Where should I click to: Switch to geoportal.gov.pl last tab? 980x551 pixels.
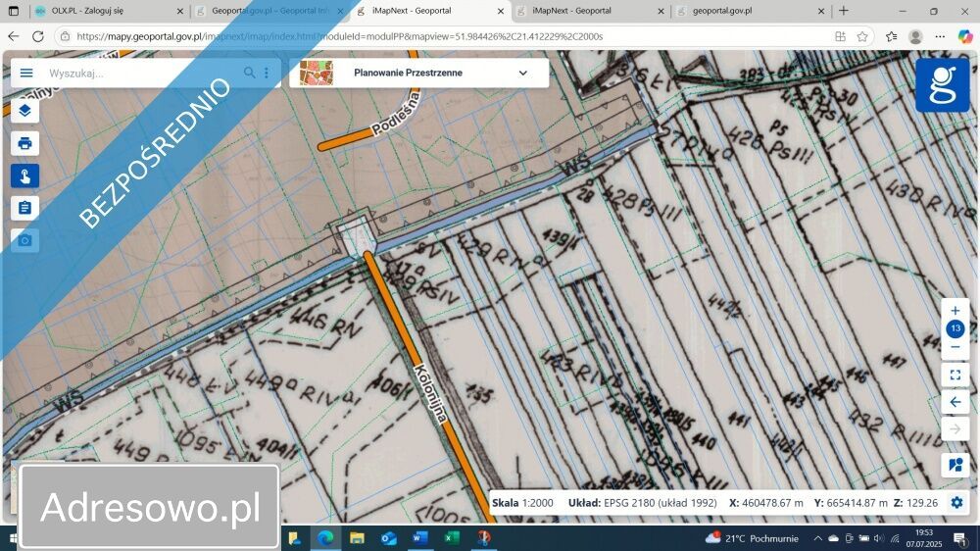click(x=750, y=11)
